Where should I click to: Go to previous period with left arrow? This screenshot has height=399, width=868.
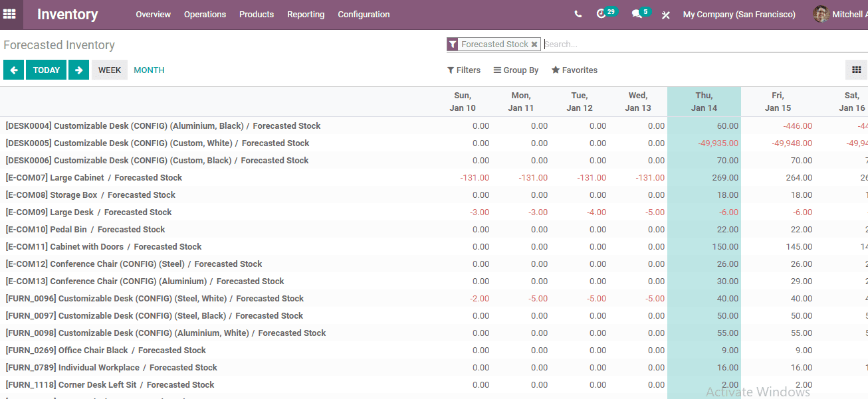(x=13, y=70)
